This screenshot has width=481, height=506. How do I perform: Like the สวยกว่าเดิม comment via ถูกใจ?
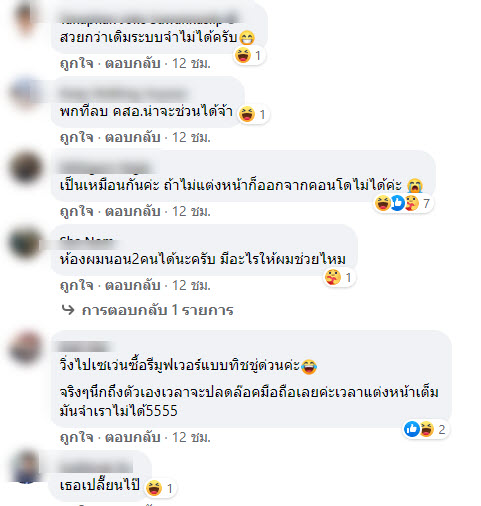pyautogui.click(x=77, y=63)
